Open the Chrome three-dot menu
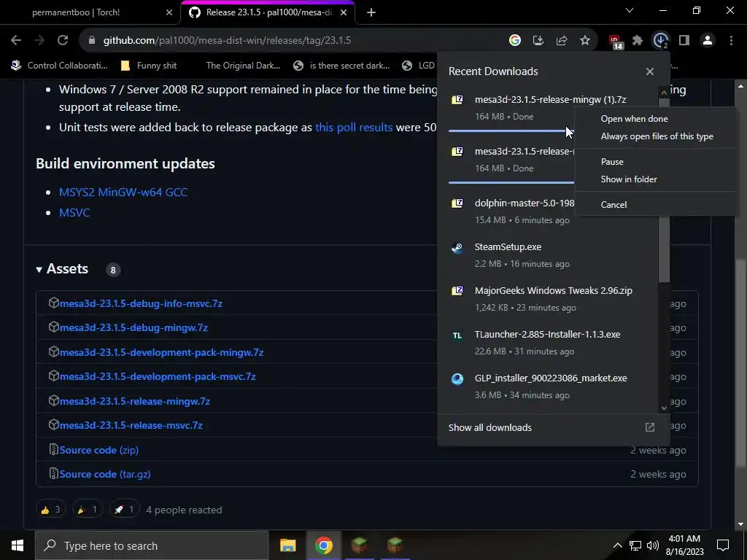This screenshot has height=560, width=747. tap(731, 41)
